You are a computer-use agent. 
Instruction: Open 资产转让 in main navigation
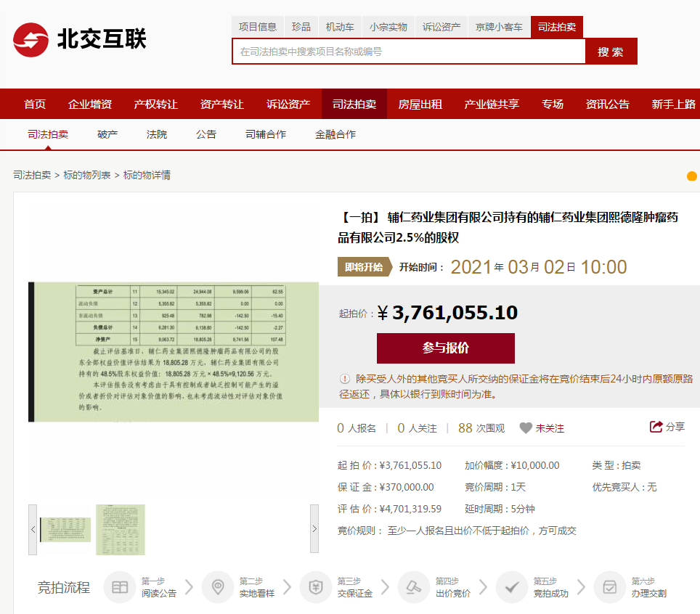[222, 104]
